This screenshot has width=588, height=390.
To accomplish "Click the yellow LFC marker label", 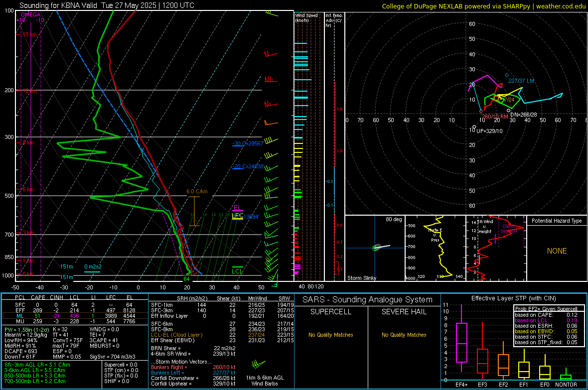I will coord(237,216).
